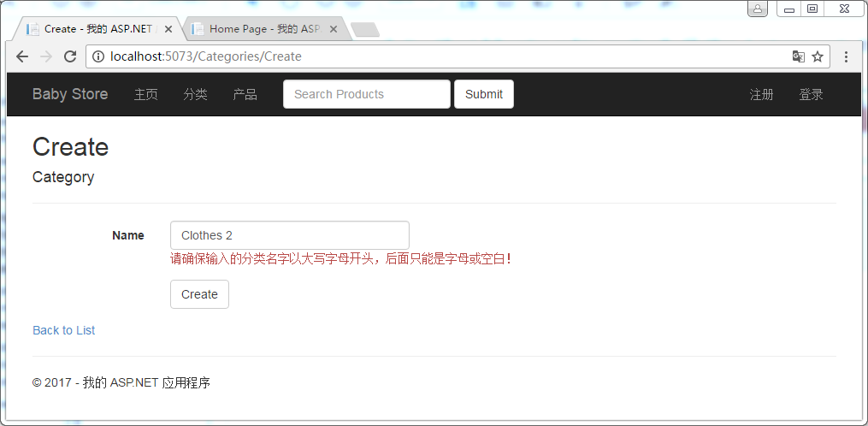Click the Search Products field
The height and width of the screenshot is (426, 868).
click(367, 94)
